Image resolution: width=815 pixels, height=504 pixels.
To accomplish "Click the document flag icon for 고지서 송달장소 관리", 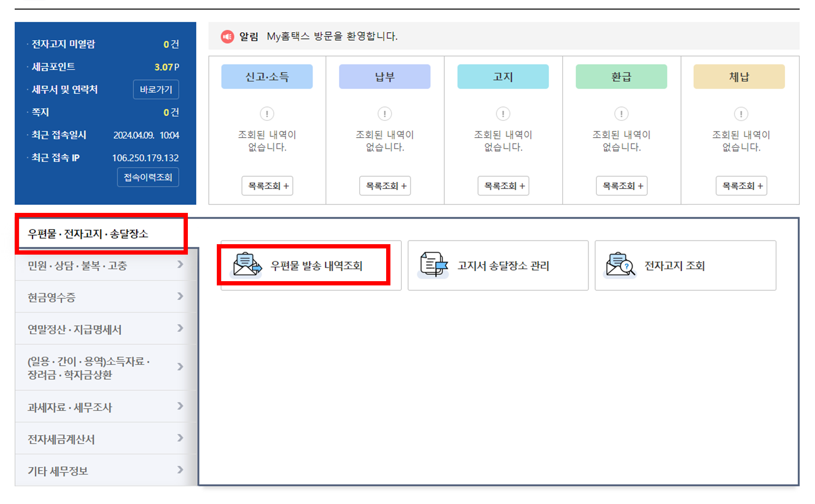I will 433,265.
